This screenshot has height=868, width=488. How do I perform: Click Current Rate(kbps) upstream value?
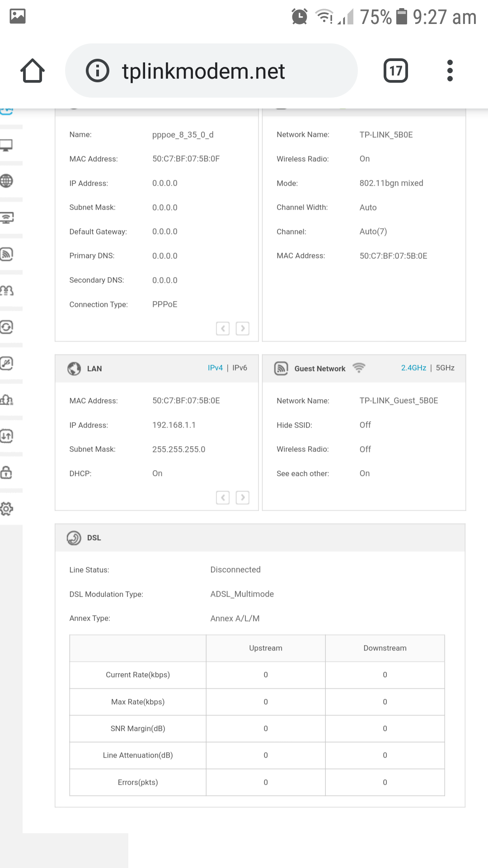[266, 675]
